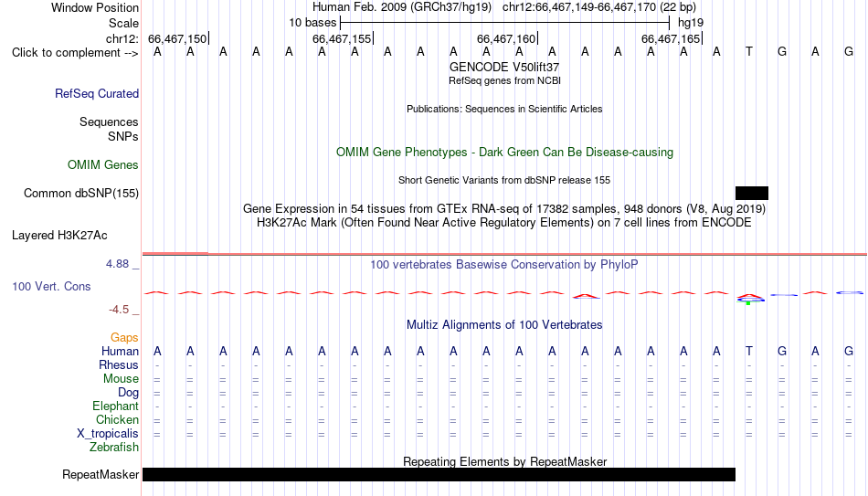
Task: Click the 'Gene Expression in 54 tissues' GTEx title
Action: pos(504,208)
